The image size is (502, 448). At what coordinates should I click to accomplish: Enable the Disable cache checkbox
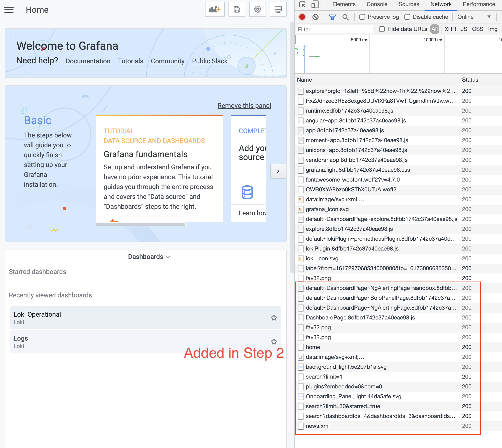click(x=407, y=17)
